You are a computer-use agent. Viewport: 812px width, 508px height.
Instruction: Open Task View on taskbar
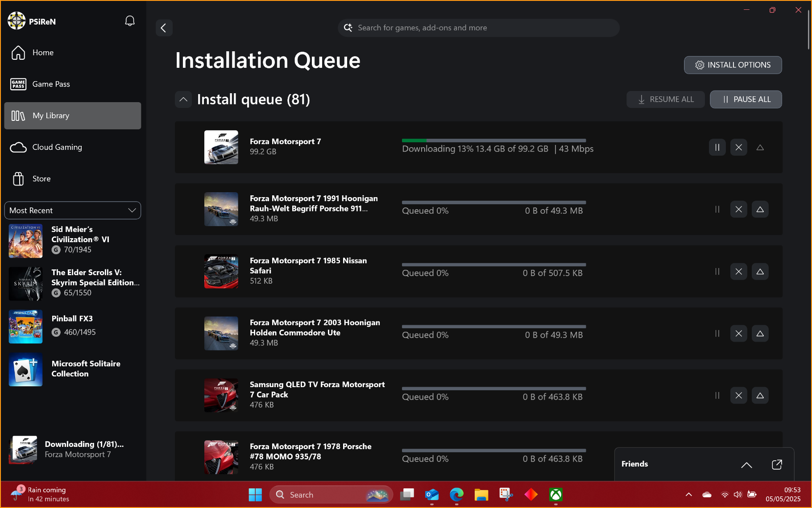coord(407,495)
